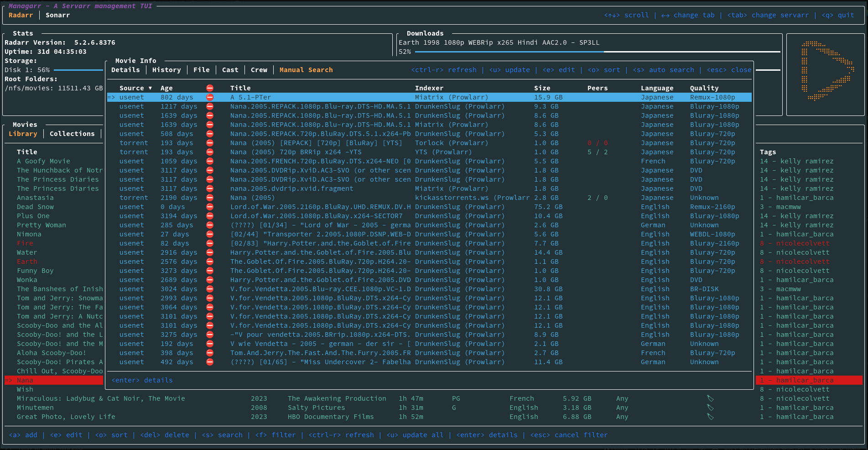Click rejection icon on the selected Miatrix Remux-1080p release
Screen dimensions: 868x450
point(210,97)
